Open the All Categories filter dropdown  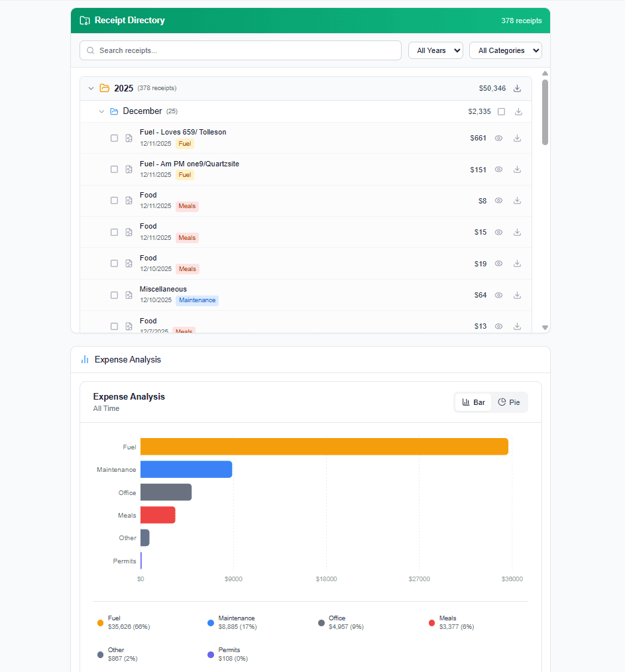pos(505,50)
